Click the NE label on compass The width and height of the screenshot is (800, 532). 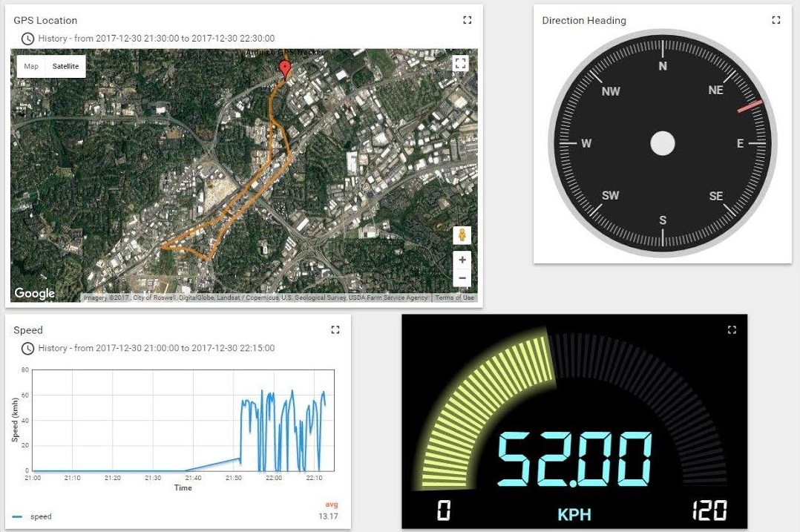click(716, 90)
